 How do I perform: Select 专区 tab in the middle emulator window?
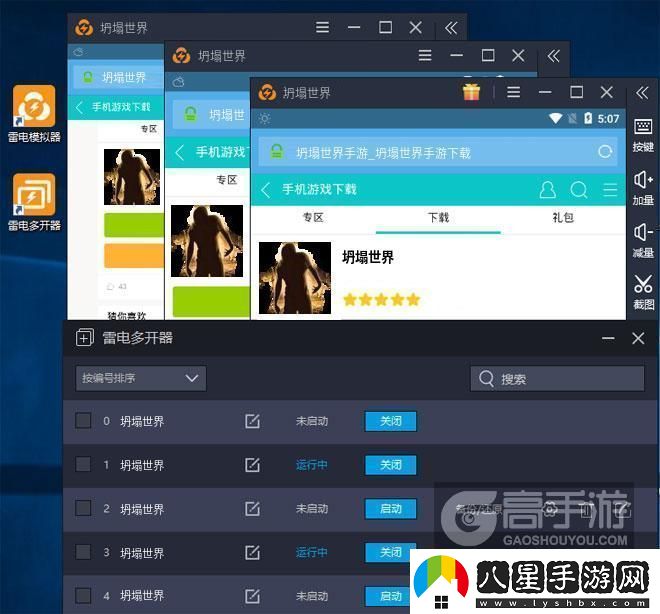coord(226,180)
